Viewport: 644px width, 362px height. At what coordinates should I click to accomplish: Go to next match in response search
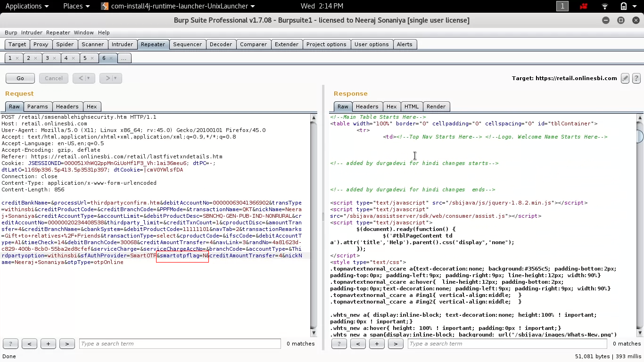click(396, 344)
